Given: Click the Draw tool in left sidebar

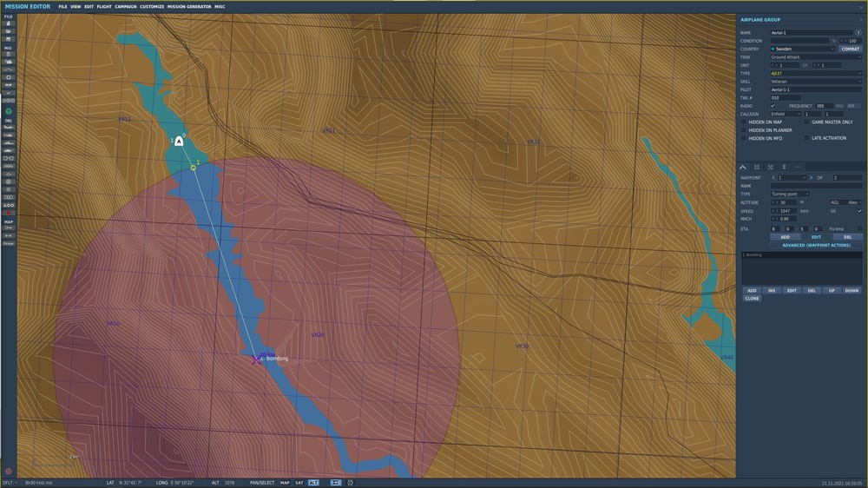Looking at the screenshot, I should coord(9,243).
